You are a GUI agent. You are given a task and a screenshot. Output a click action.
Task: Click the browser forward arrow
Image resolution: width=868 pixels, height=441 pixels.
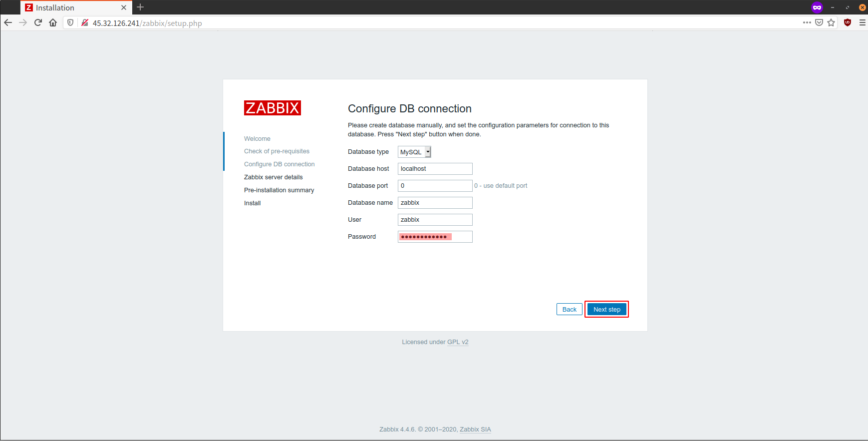(23, 22)
